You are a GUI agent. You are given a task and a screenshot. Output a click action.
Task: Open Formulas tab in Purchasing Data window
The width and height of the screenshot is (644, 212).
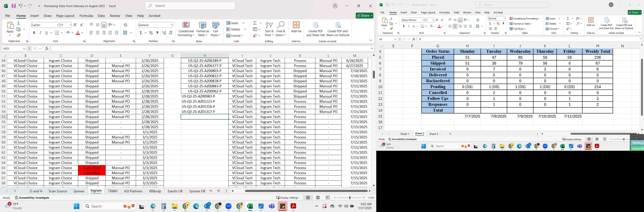(x=86, y=16)
